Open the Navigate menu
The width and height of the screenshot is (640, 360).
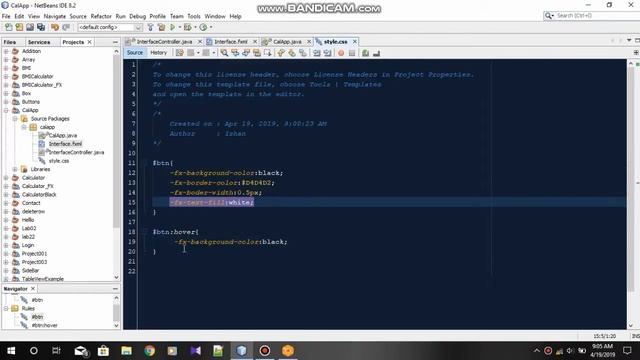(55, 16)
